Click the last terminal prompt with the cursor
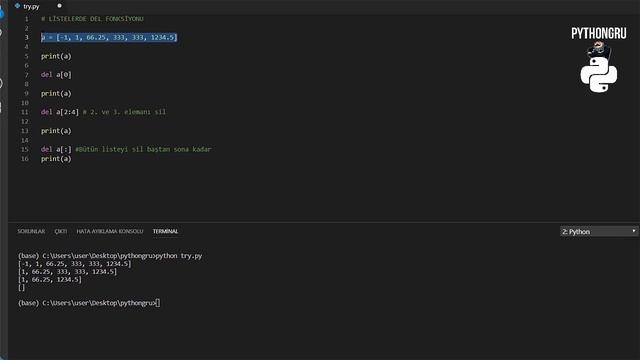Viewport: 640px width, 360px height. click(x=89, y=303)
